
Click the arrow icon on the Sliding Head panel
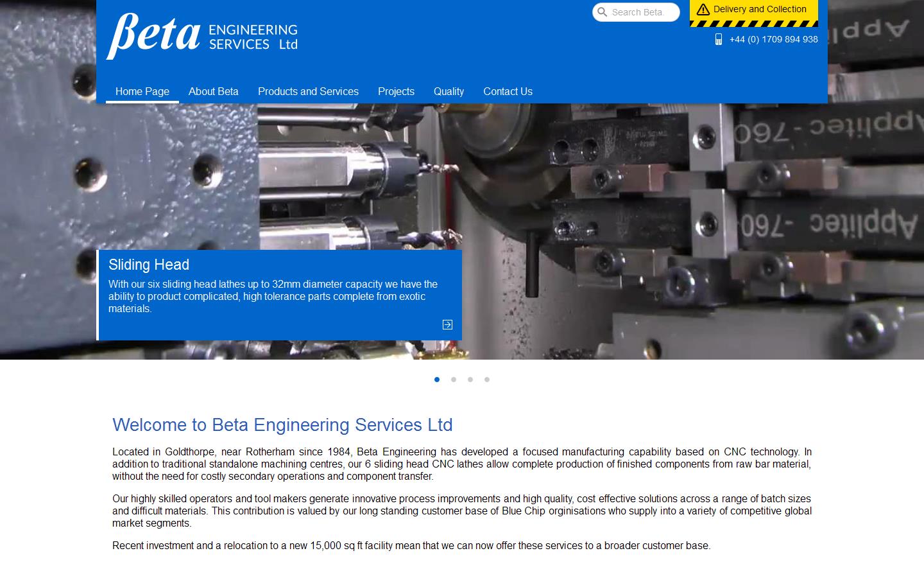(447, 324)
